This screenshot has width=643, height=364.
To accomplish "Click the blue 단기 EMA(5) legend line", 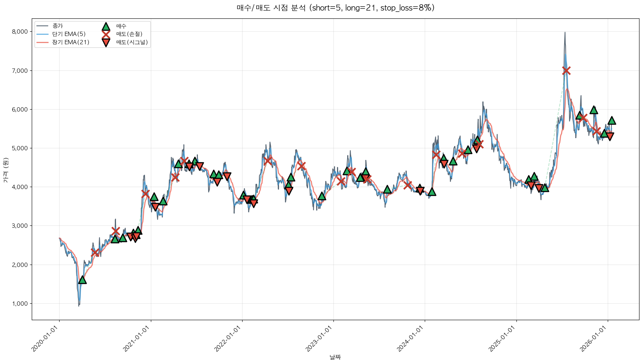I will pos(42,34).
